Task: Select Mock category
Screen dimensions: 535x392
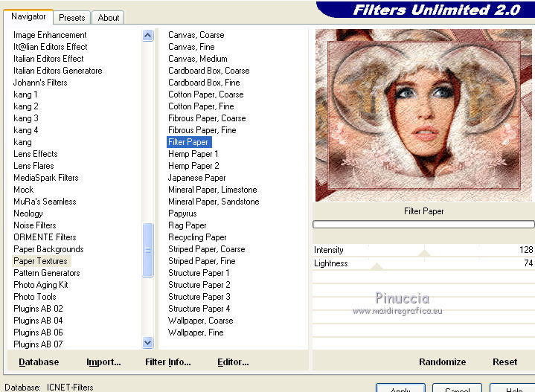Action: tap(23, 190)
